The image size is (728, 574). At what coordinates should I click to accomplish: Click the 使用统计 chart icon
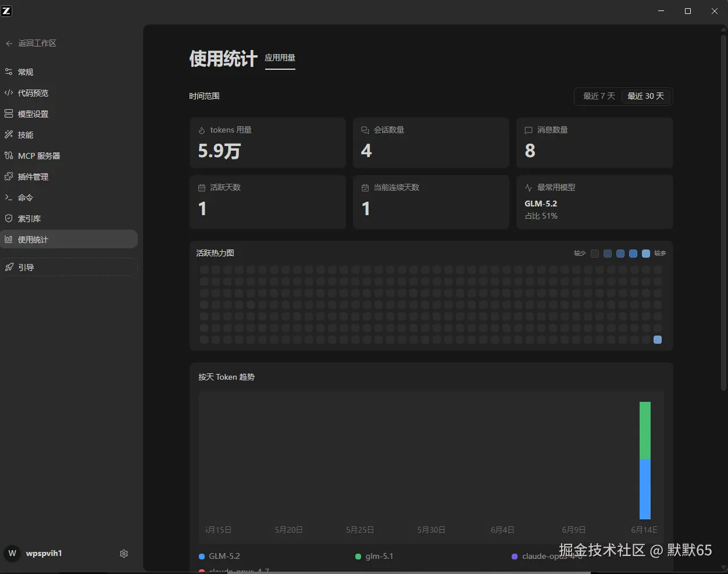click(x=9, y=240)
